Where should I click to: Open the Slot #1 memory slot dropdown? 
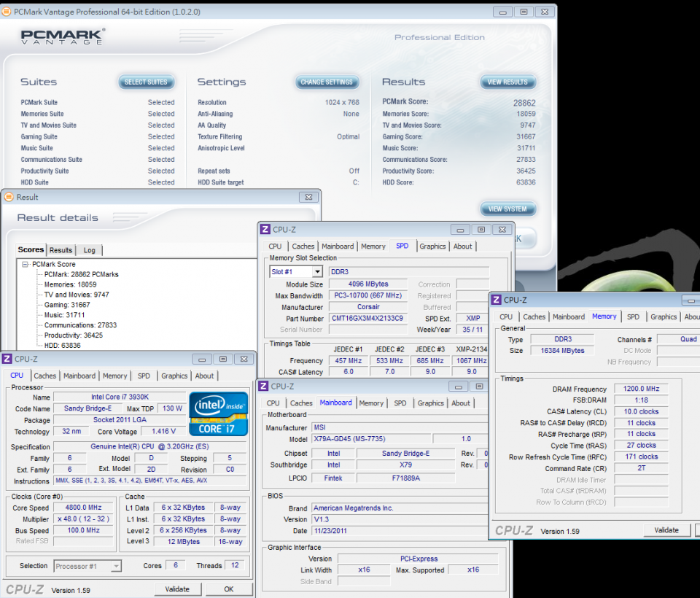tap(317, 272)
